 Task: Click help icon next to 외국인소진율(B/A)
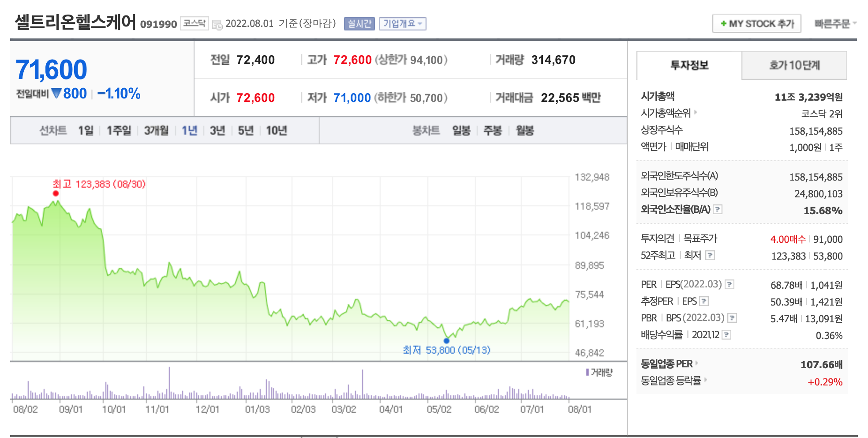(718, 209)
